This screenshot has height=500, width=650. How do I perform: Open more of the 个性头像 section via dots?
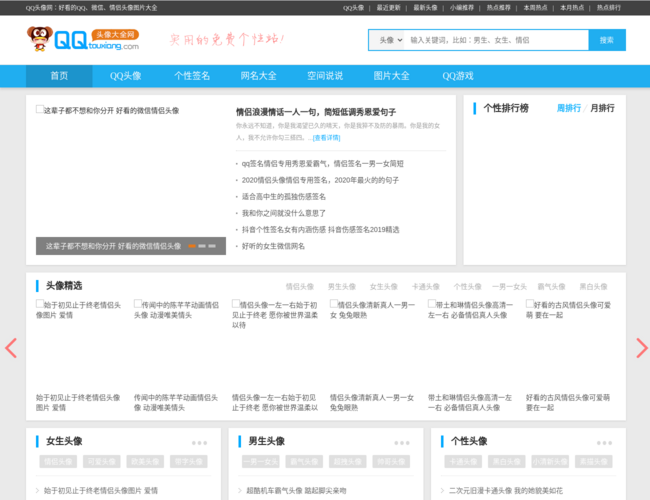click(x=604, y=443)
